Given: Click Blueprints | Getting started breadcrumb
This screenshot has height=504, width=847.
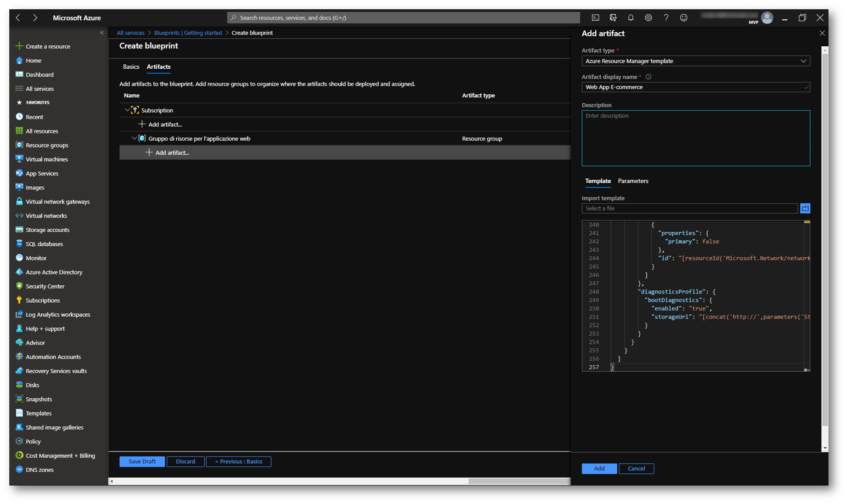Looking at the screenshot, I should tap(188, 33).
